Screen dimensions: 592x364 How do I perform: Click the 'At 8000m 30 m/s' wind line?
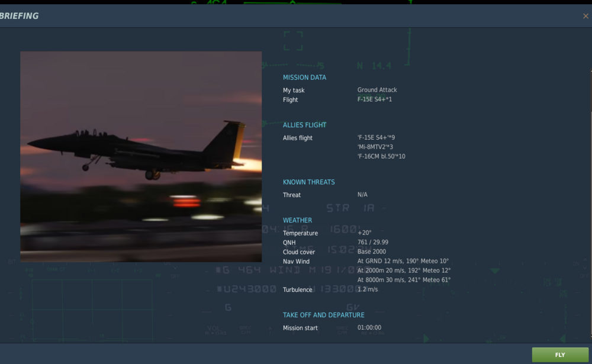[x=404, y=280]
